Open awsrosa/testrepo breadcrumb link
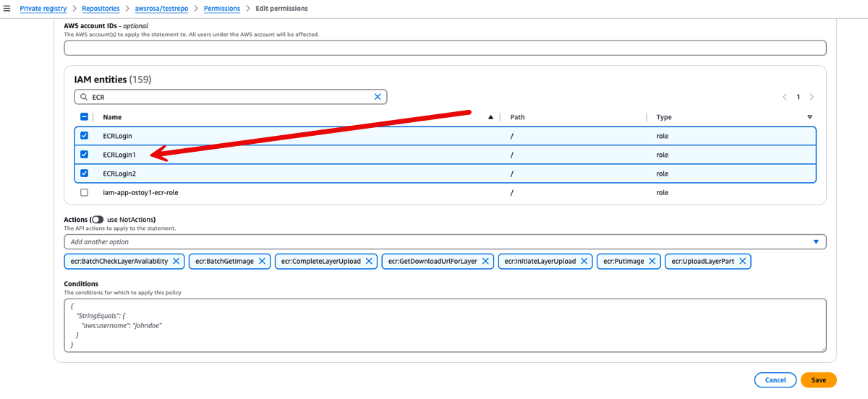The height and width of the screenshot is (399, 868). tap(162, 9)
